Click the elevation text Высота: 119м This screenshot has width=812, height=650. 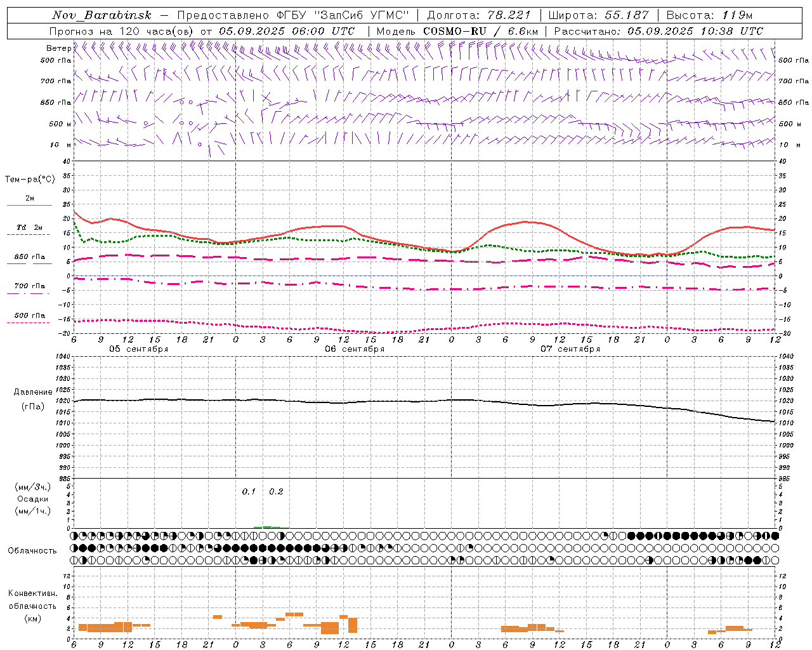pos(709,15)
